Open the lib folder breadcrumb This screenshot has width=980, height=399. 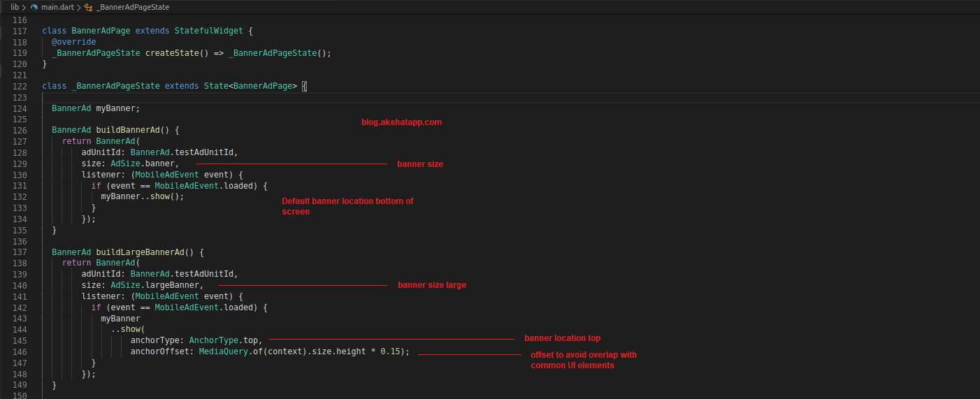15,6
